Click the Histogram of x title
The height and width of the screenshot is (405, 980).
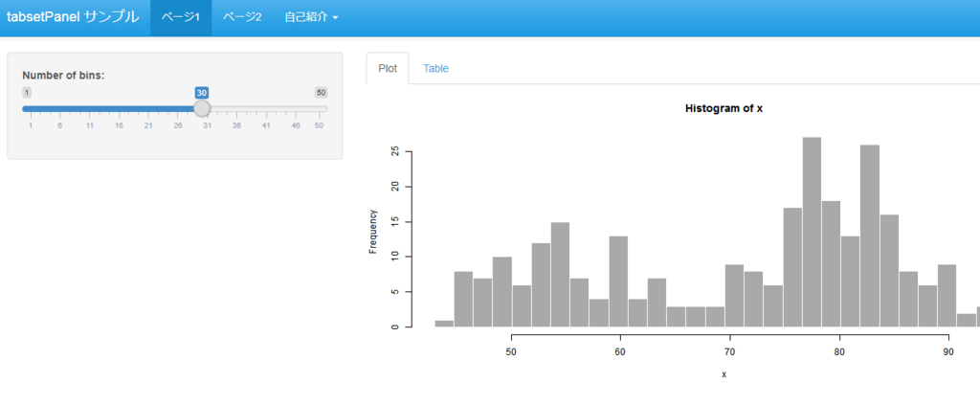tap(724, 108)
